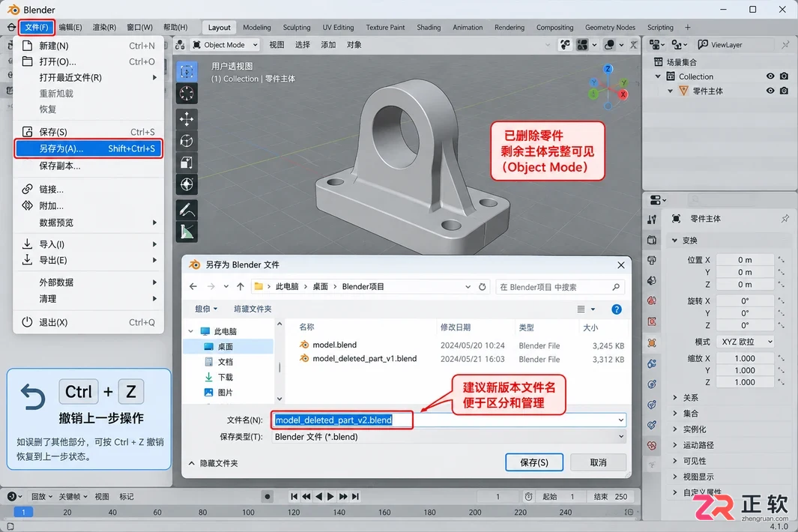798x532 pixels.
Task: Select the Move tool
Action: pos(187,119)
